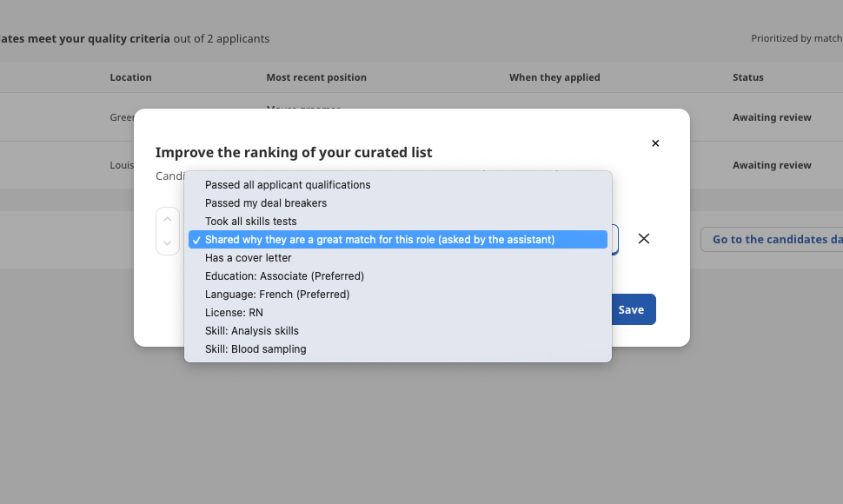Choose "Has a cover letter"
Viewport: 843px width, 504px height.
[249, 257]
